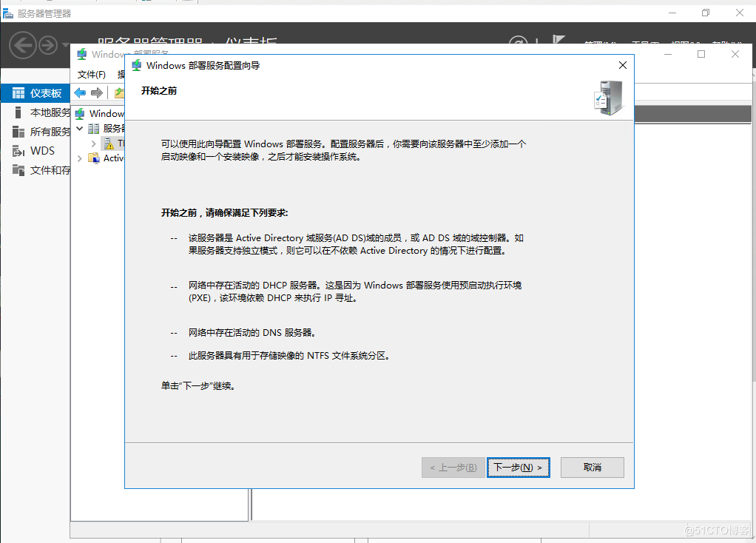Click Server Manager forward navigation arrow

(48, 46)
